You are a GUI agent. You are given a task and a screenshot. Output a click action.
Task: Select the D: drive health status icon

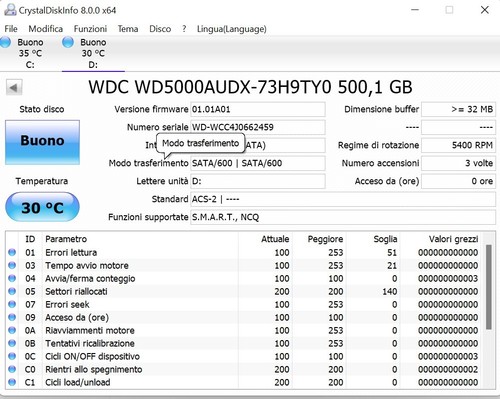[68, 42]
